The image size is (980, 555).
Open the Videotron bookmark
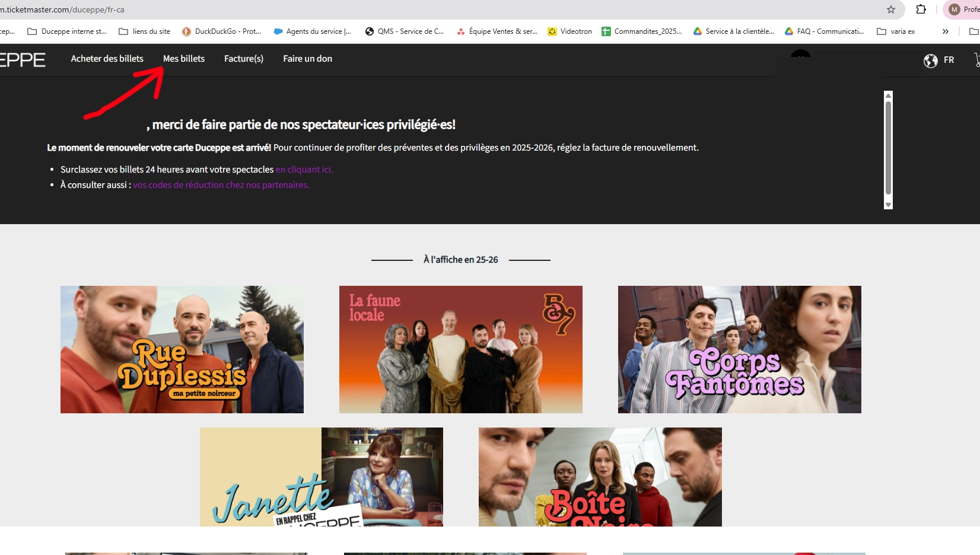pyautogui.click(x=569, y=31)
